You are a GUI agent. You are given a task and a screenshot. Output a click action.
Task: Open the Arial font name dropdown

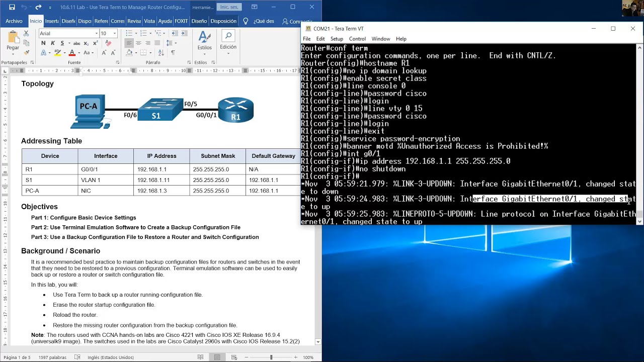coord(96,34)
